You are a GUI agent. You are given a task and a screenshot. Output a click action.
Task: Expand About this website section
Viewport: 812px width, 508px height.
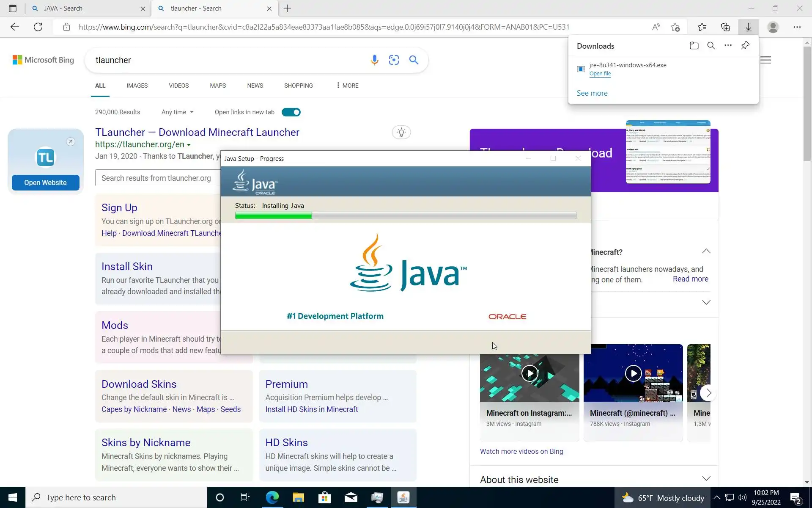pos(706,479)
